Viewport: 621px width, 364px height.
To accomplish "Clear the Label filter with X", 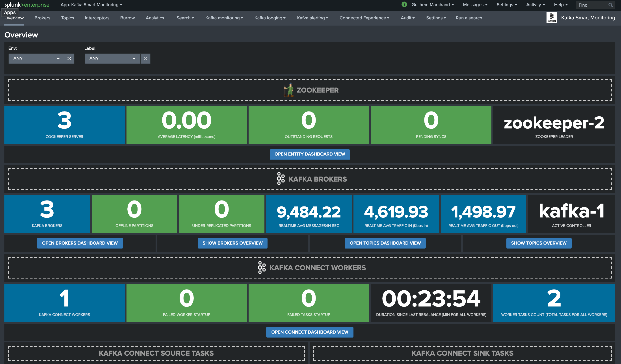I will [145, 59].
